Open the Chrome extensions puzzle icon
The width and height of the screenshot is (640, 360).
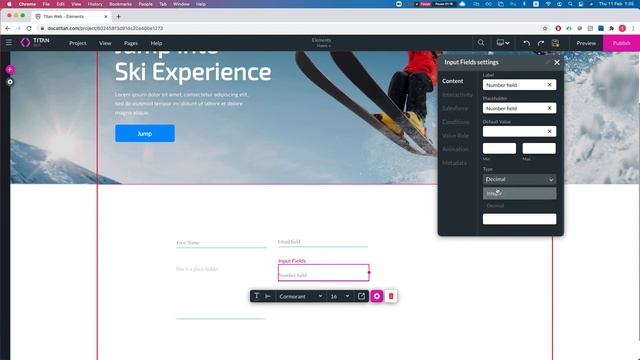point(611,28)
